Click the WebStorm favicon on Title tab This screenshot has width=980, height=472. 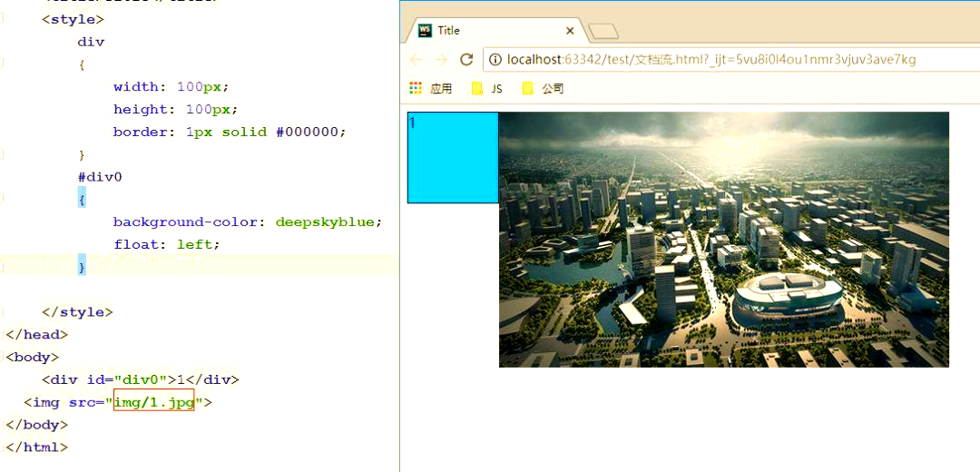point(425,31)
